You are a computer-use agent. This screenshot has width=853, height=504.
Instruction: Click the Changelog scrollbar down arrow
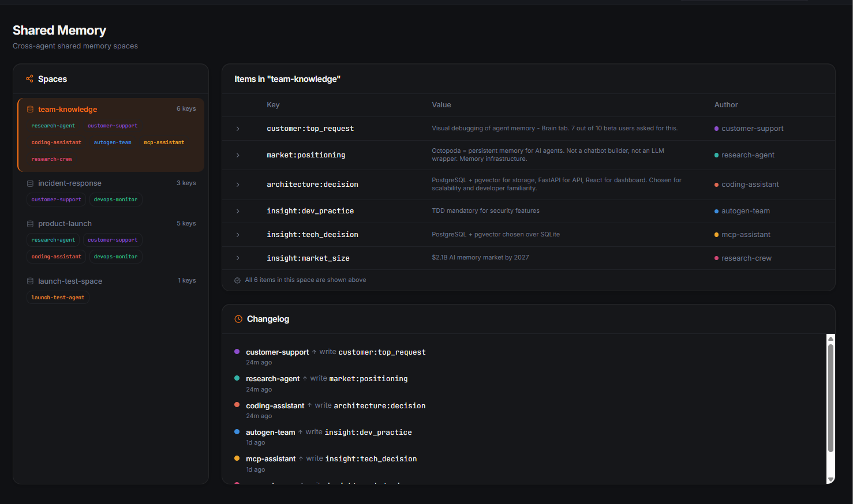830,479
